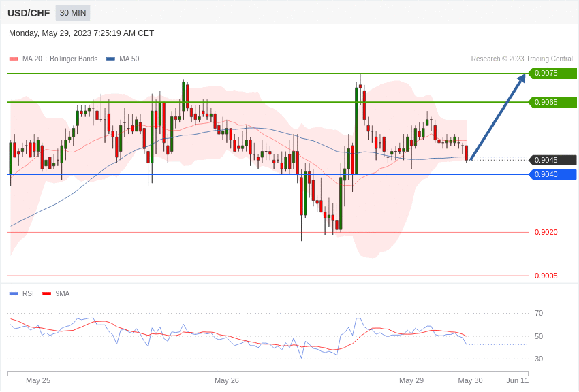
Task: Click the Research © 2023 Trading Central credit
Action: (x=522, y=59)
